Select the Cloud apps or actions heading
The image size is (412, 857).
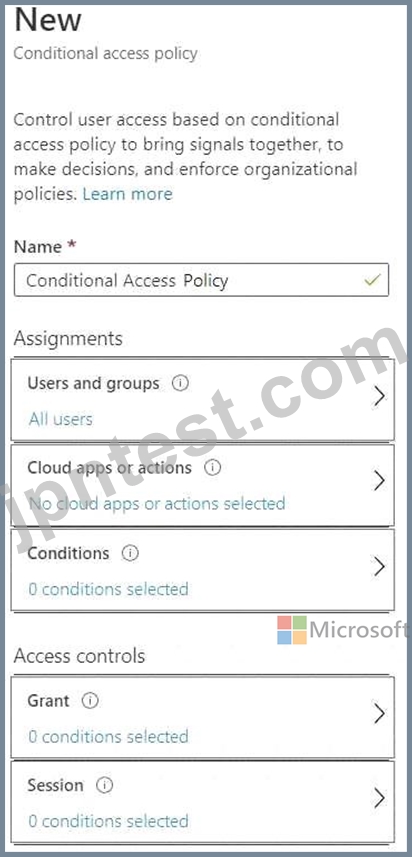click(x=109, y=468)
